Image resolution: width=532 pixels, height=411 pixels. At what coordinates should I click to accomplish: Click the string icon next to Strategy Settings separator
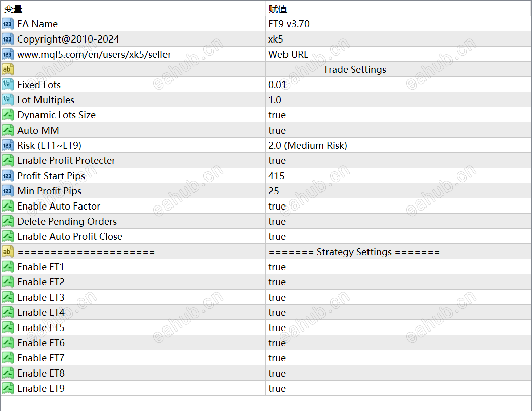click(x=8, y=252)
